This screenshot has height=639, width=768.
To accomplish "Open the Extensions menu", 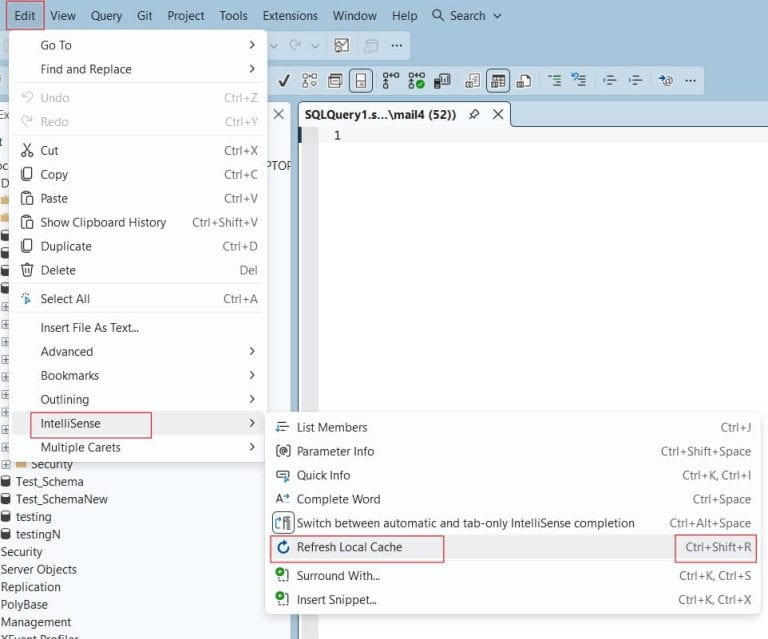I will (x=290, y=16).
